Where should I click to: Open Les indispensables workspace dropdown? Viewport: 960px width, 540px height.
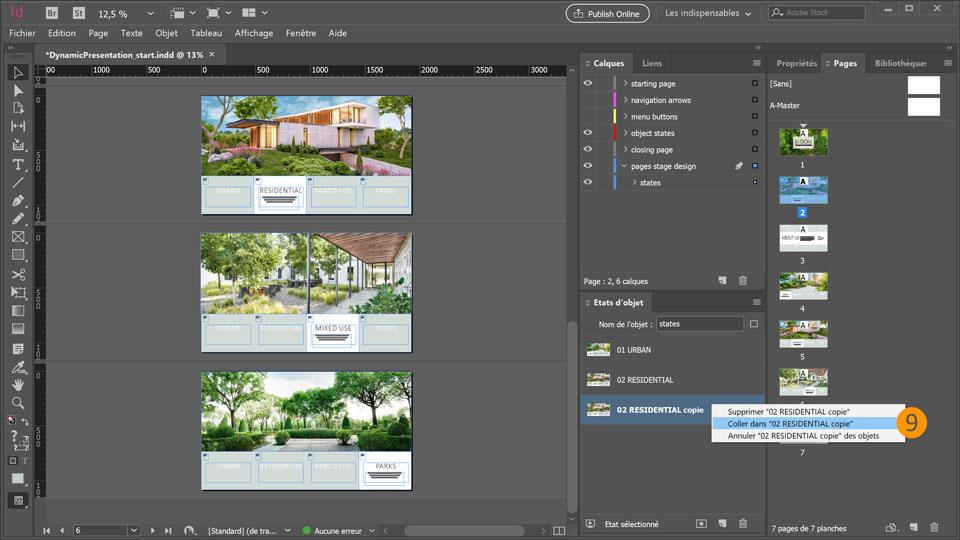pos(708,13)
